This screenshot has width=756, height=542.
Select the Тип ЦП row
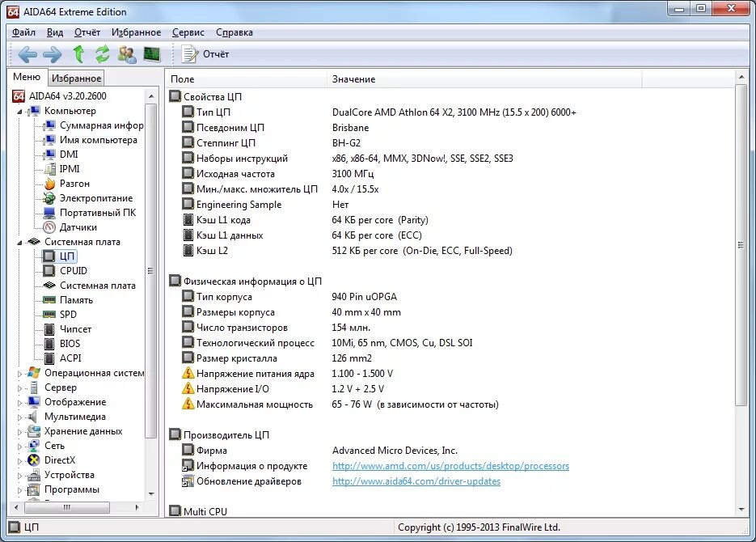[379, 112]
